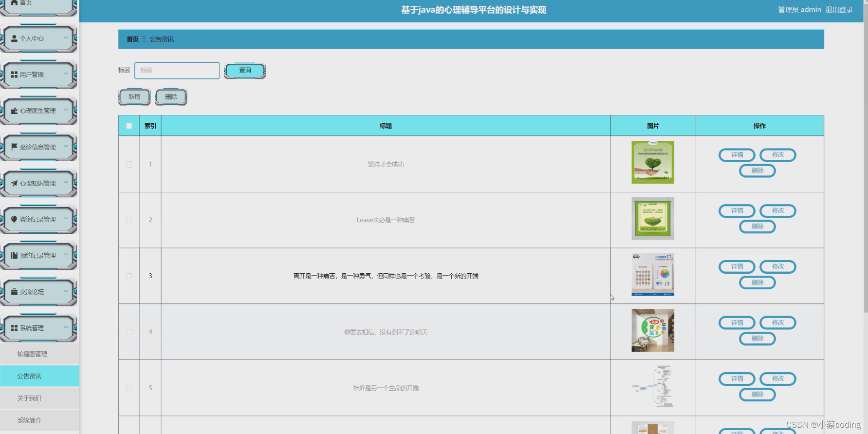Image resolution: width=868 pixels, height=434 pixels.
Task: Click 删除 for row 5 挫折是另一个生命的开端
Action: pos(757,395)
